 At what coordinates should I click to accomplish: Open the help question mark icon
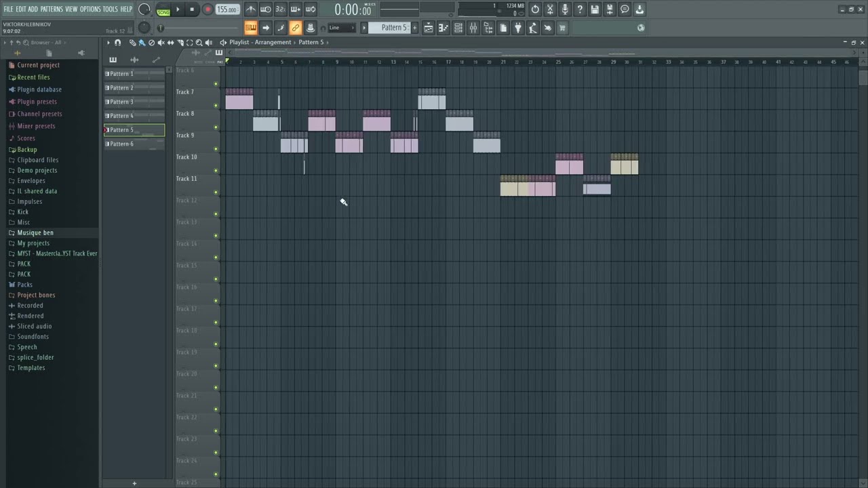point(580,9)
